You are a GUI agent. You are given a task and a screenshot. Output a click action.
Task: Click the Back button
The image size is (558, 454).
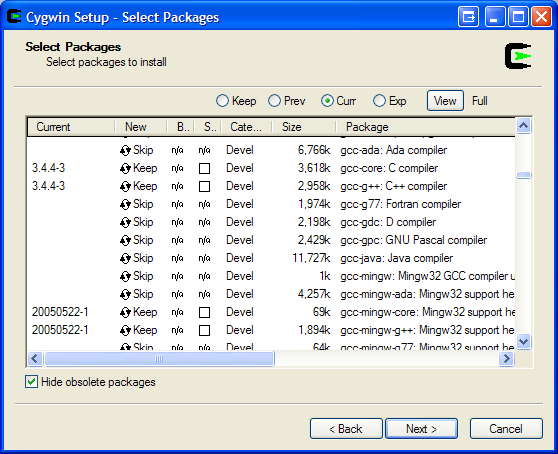[346, 429]
